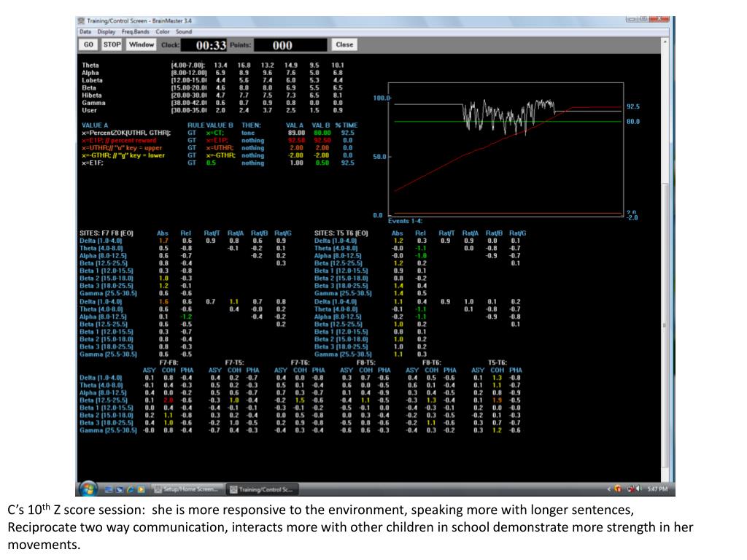Click the Window button

(142, 44)
